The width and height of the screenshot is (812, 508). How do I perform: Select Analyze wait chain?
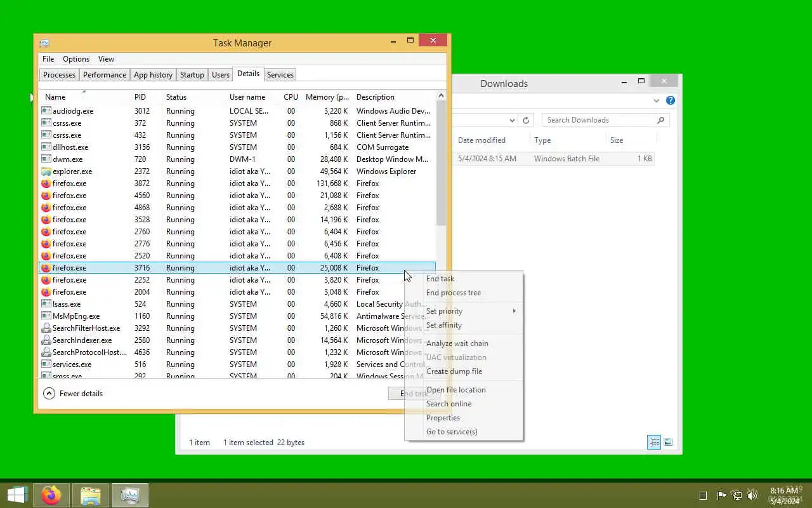coord(464,344)
